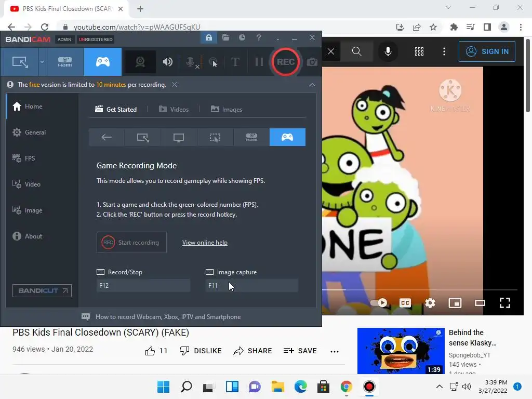
Task: Open scheduled recording clock icon
Action: click(242, 37)
